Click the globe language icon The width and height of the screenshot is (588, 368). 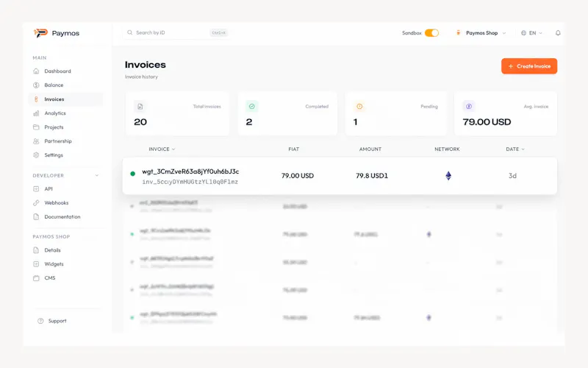(523, 33)
